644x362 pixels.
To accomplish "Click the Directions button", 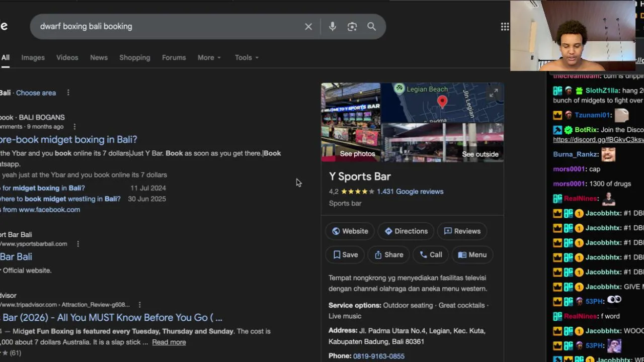I will [406, 231].
